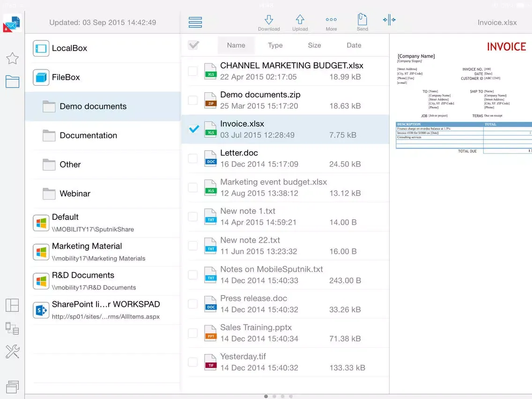The image size is (532, 399).
Task: Click the Download toolbar button
Action: (269, 23)
